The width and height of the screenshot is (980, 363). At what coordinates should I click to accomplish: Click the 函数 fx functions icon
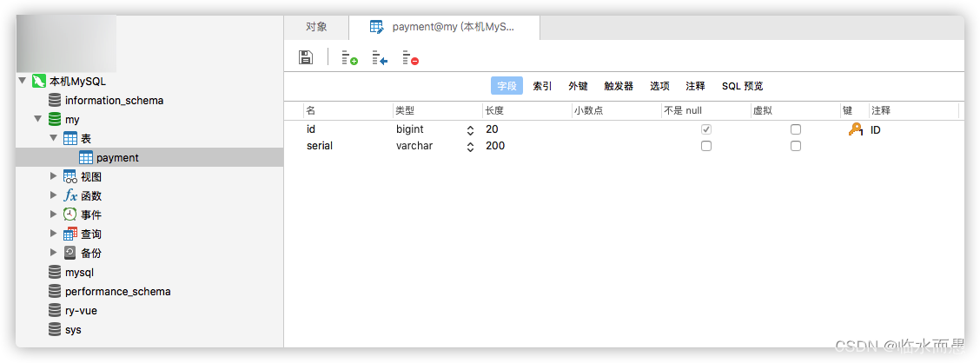pos(70,195)
